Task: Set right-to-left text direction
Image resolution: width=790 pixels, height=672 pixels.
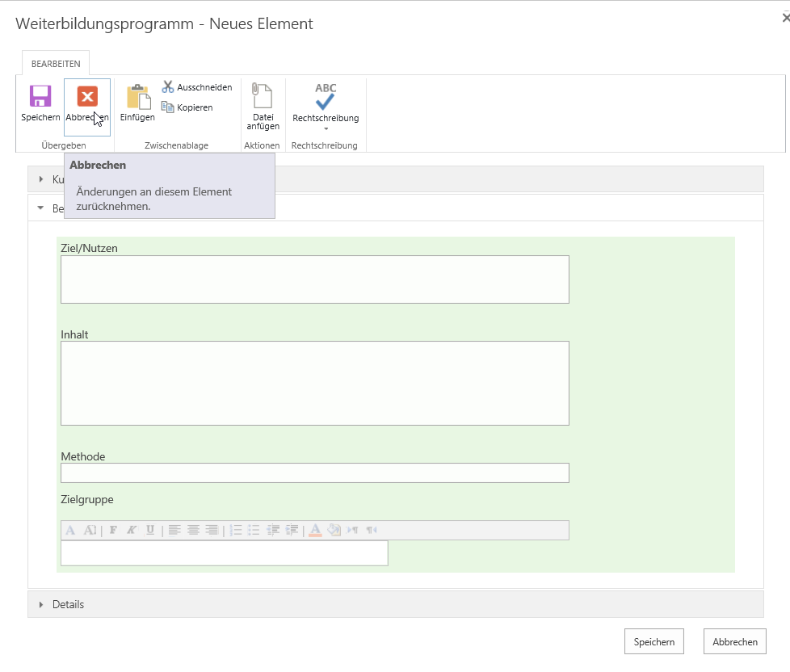Action: [x=372, y=530]
